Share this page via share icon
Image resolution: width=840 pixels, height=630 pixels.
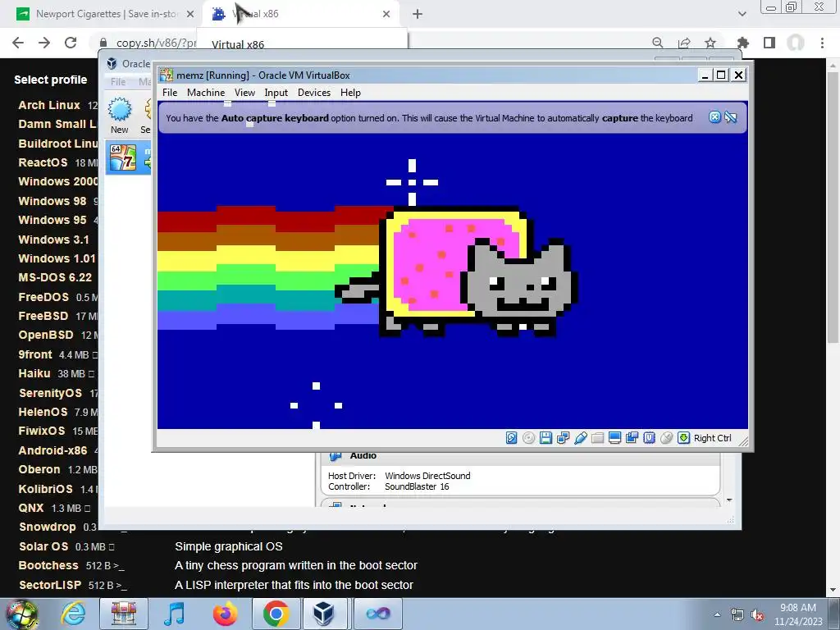684,43
